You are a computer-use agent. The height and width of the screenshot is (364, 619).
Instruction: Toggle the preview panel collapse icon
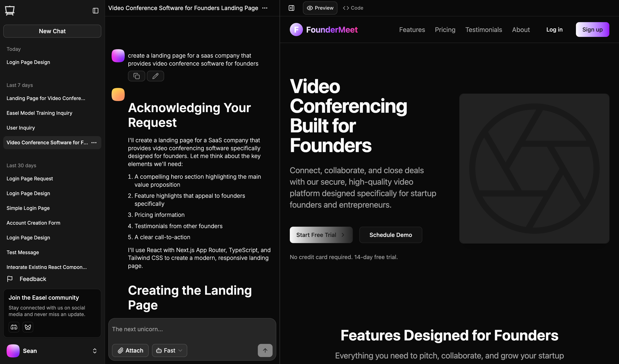pyautogui.click(x=291, y=8)
